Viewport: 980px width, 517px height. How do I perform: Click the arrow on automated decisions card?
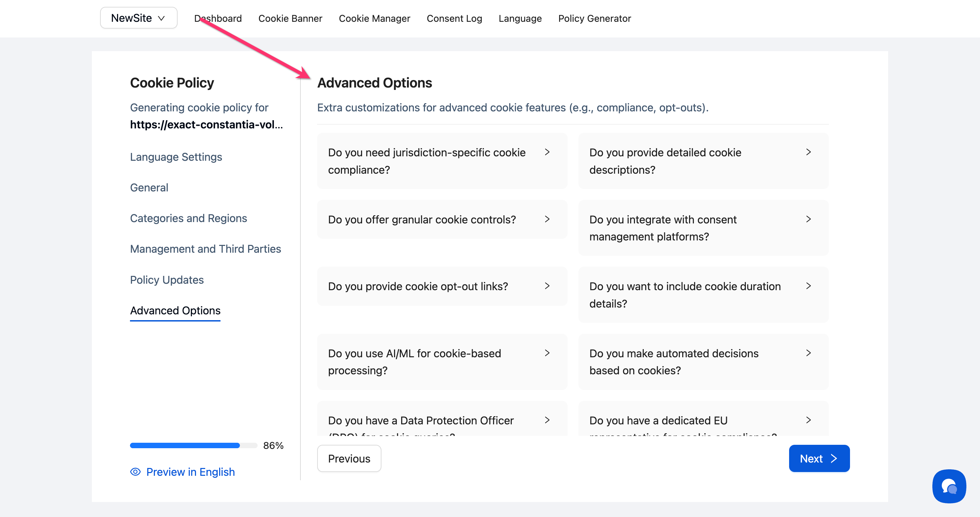pos(808,353)
